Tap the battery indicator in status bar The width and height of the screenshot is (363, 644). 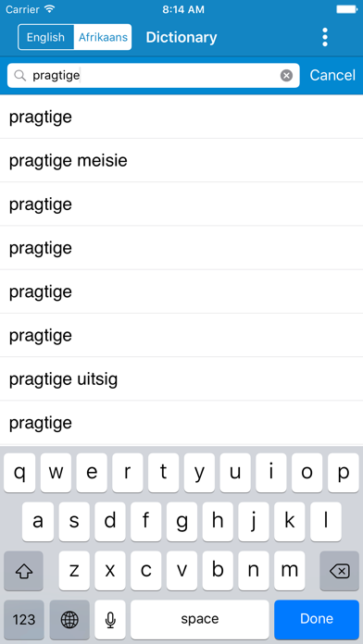(346, 9)
